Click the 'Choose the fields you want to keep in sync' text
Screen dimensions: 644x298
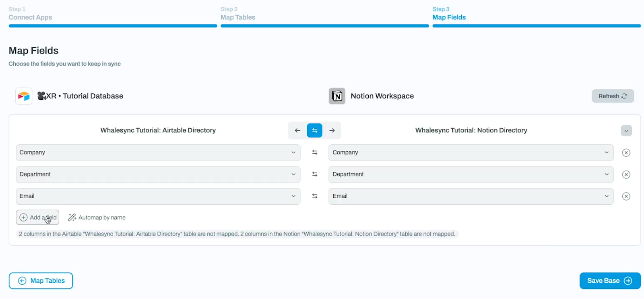point(65,64)
